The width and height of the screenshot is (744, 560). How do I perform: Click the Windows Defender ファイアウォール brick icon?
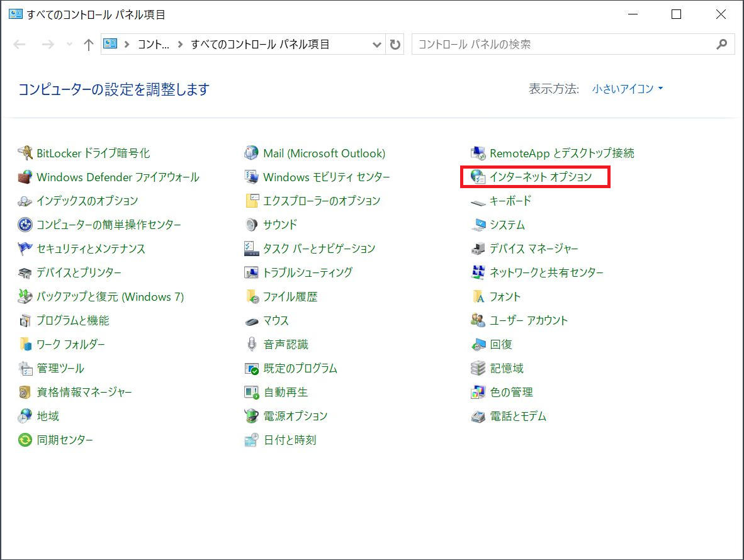pyautogui.click(x=25, y=177)
